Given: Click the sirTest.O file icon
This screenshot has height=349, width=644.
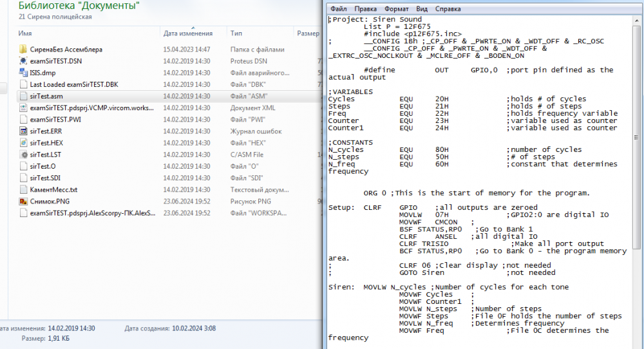Looking at the screenshot, I should tap(23, 166).
